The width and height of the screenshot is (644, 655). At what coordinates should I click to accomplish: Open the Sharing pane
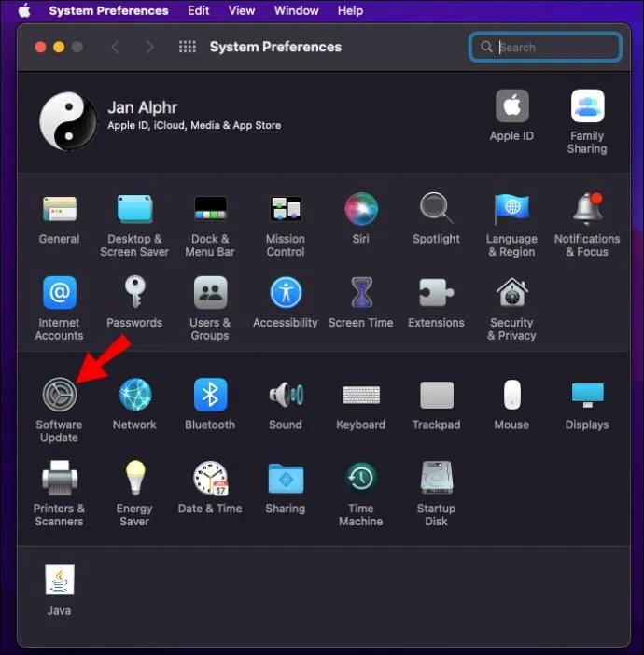286,479
